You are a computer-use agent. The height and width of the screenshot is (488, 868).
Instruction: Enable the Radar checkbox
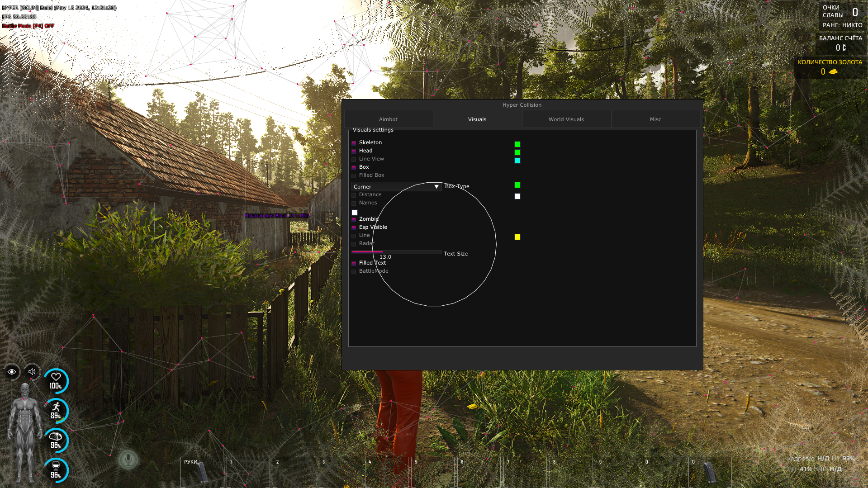pyautogui.click(x=354, y=244)
